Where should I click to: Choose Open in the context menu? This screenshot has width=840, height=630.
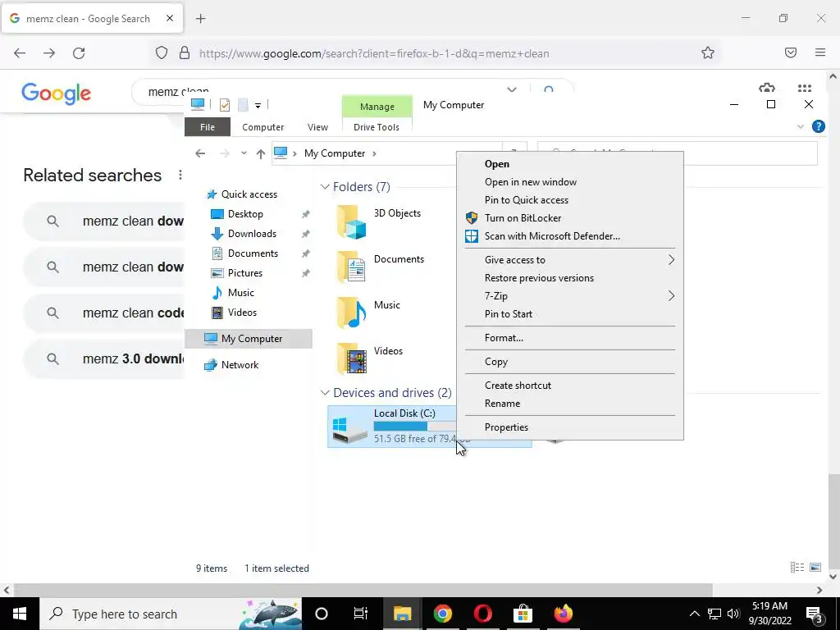[569, 164]
